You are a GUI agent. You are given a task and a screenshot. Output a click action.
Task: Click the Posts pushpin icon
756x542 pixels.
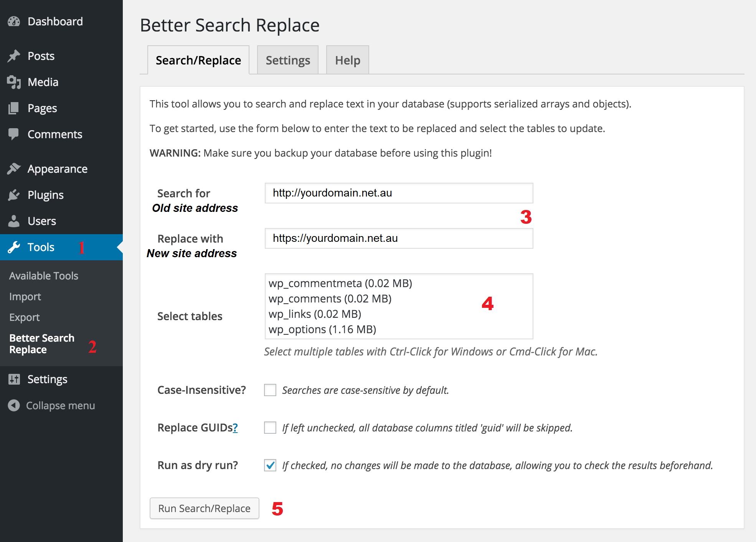point(14,56)
